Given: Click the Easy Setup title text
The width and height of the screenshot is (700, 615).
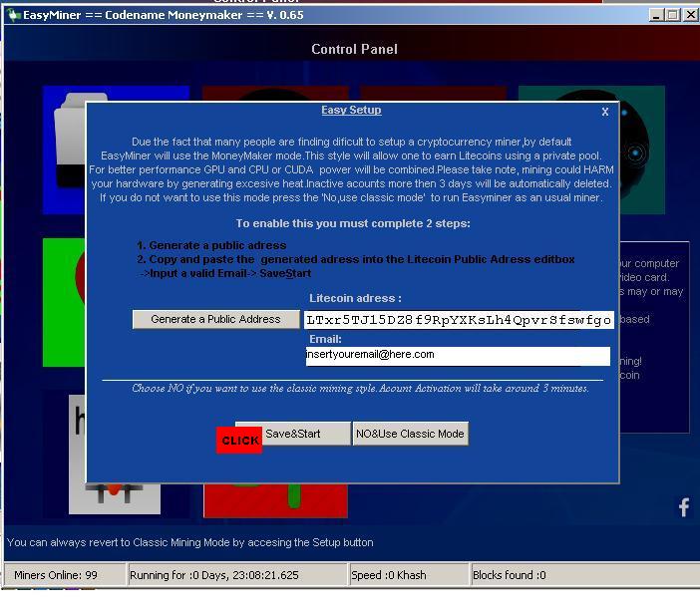Looking at the screenshot, I should [x=351, y=110].
